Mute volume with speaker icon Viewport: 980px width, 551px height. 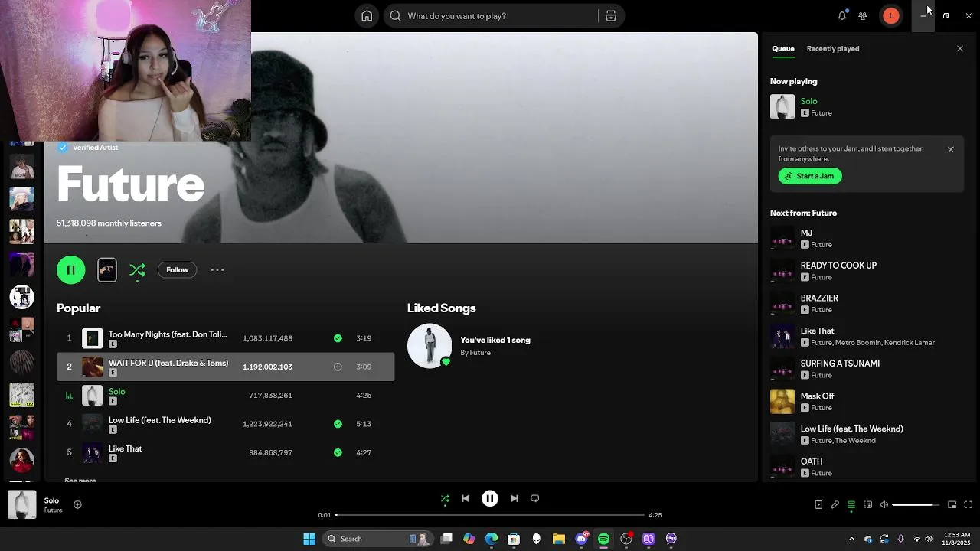(x=884, y=504)
